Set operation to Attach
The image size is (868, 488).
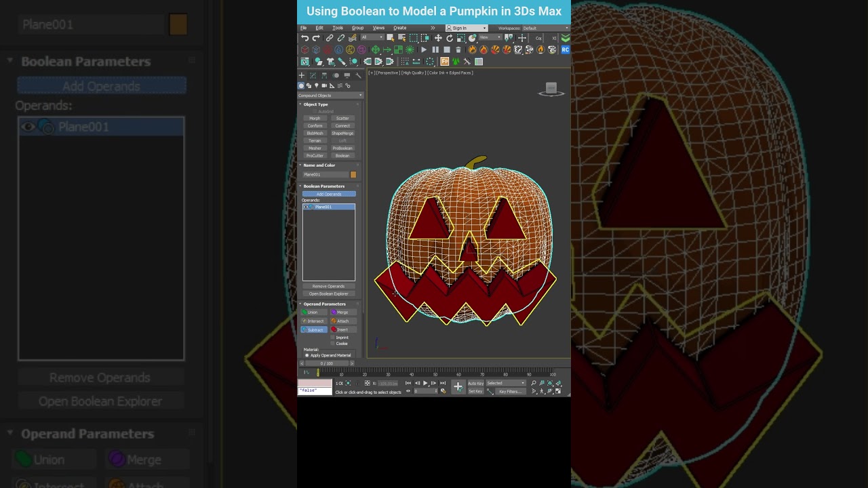pos(343,321)
